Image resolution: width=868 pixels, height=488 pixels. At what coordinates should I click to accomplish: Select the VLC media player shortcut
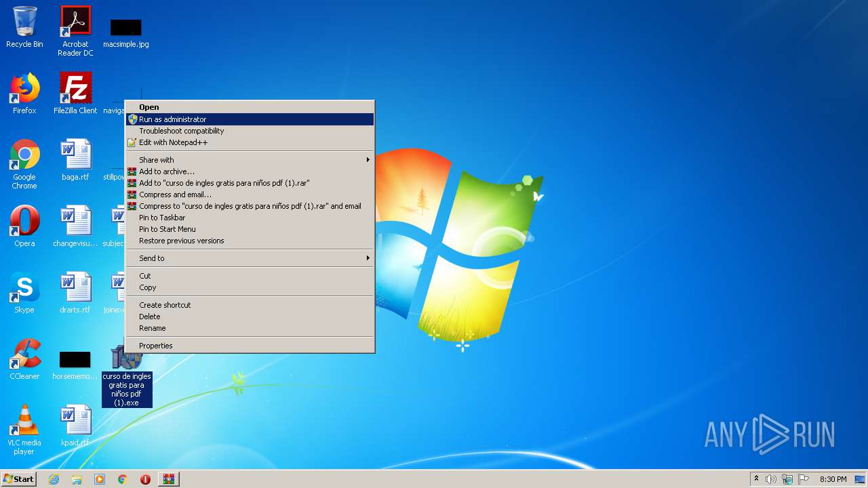24,430
